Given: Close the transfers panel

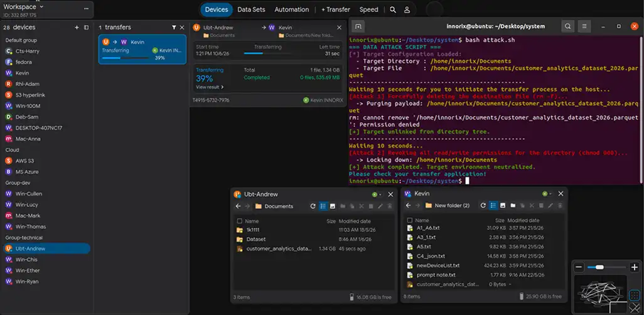Looking at the screenshot, I should pos(182,28).
